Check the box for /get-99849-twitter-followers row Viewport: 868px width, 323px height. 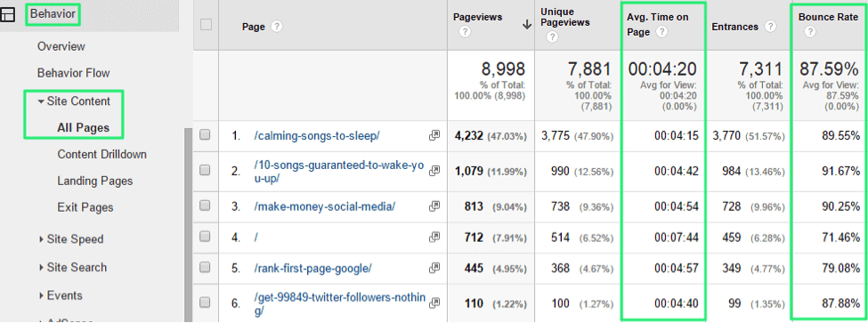205,302
